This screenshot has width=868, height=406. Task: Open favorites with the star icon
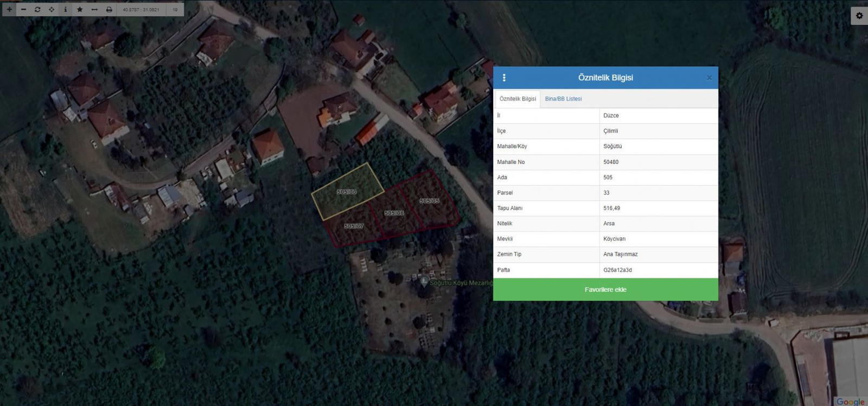click(x=80, y=9)
